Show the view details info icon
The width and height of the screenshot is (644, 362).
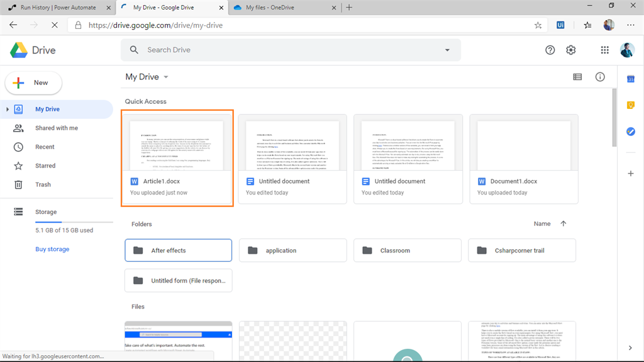click(600, 77)
